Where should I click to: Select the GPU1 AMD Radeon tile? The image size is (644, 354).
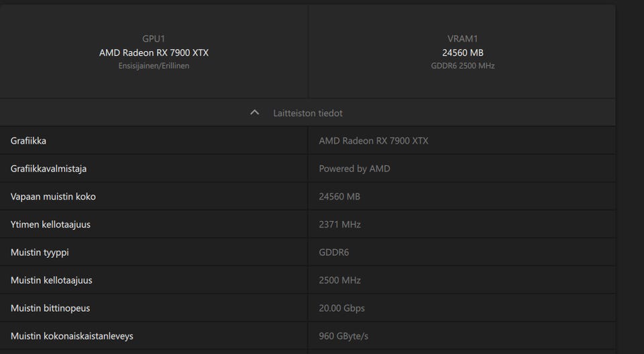click(154, 52)
